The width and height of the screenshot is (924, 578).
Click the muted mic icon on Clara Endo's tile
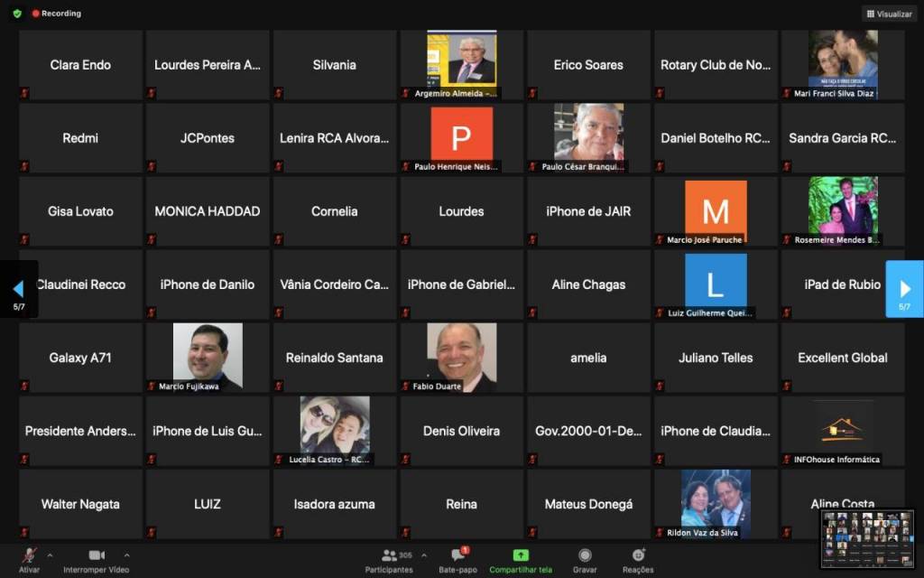[24, 92]
